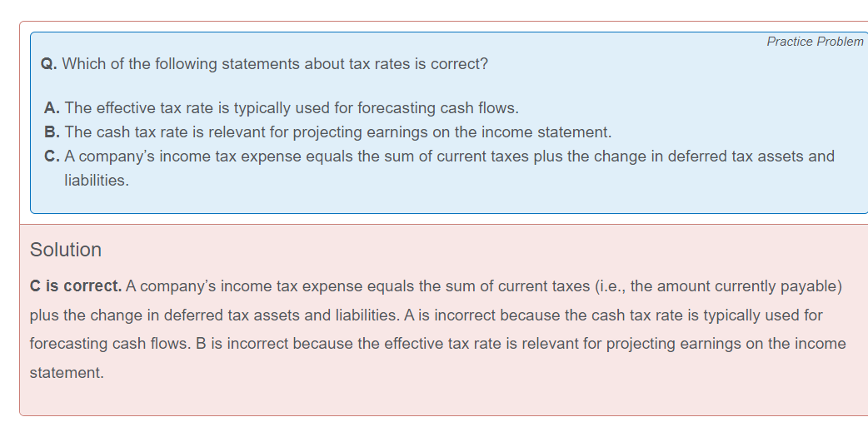Click 'the amount currently payable' parenthetical text
868x427 pixels.
coord(734,286)
